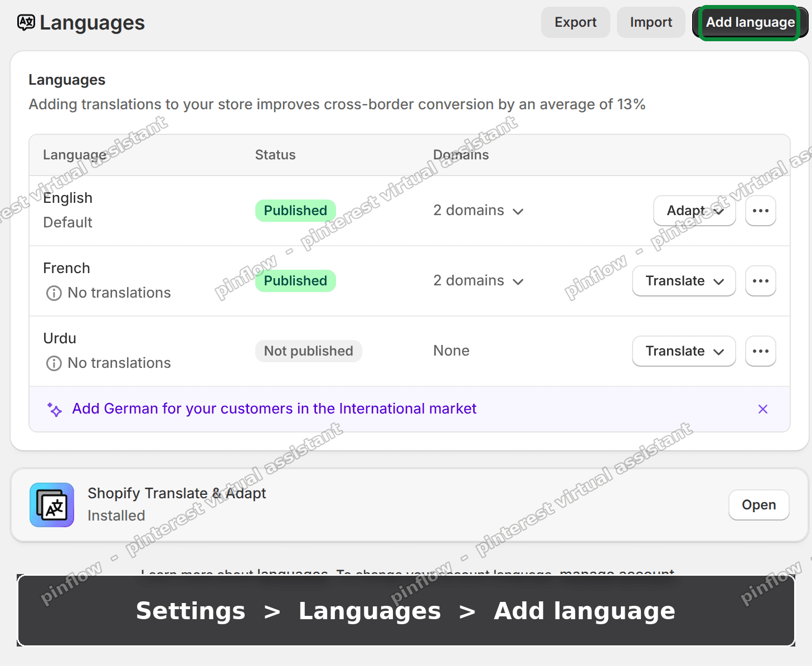Dismiss the Add German suggestion banner

[763, 409]
